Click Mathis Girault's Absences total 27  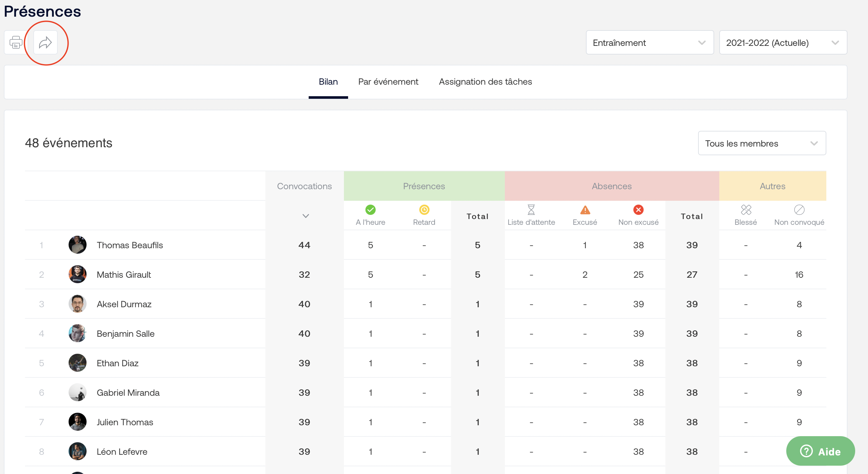(692, 275)
